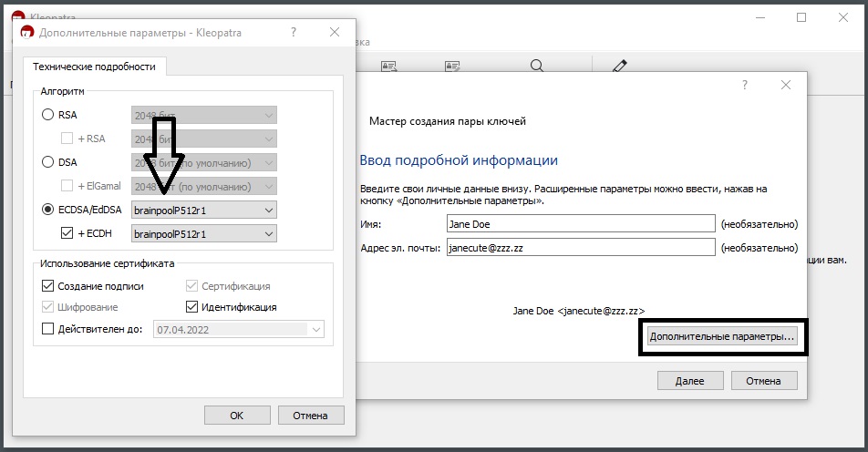Click Kleopatra logo in Дополнительные параметры title bar
This screenshot has width=868, height=452.
tap(27, 33)
